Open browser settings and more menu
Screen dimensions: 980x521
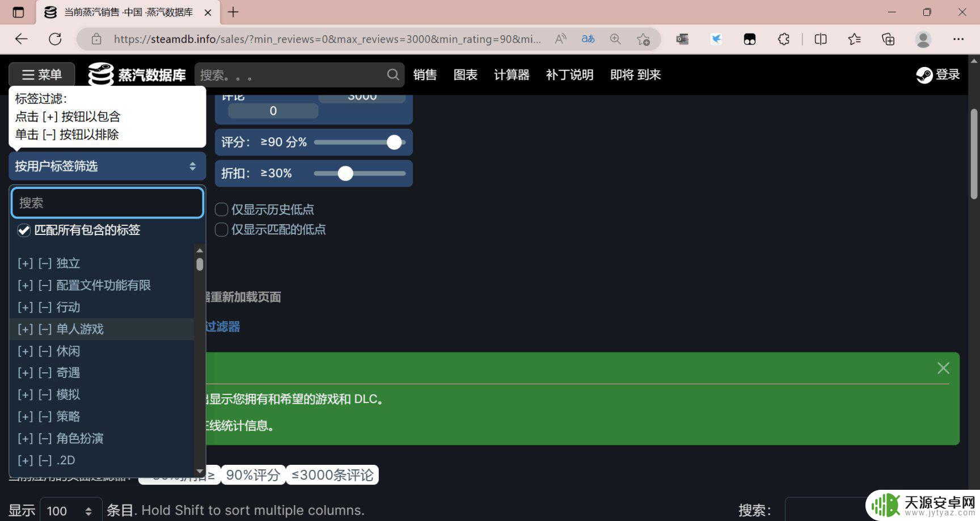pyautogui.click(x=958, y=39)
